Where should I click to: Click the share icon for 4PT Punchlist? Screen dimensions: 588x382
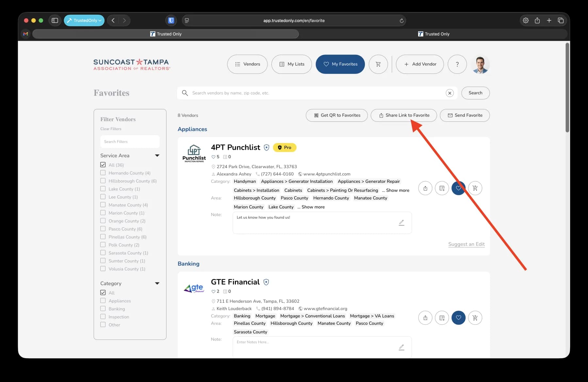point(425,188)
